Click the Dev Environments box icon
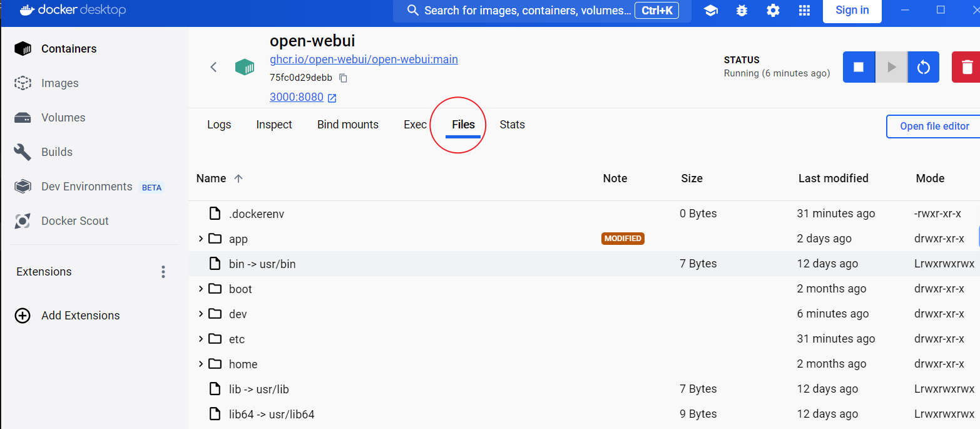This screenshot has width=980, height=429. pyautogui.click(x=23, y=187)
